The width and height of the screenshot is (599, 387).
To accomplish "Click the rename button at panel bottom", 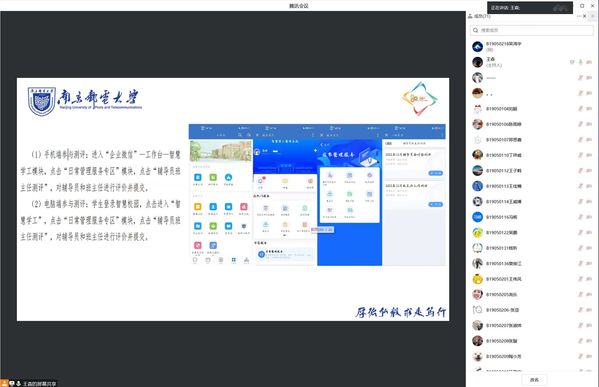I will click(x=534, y=380).
